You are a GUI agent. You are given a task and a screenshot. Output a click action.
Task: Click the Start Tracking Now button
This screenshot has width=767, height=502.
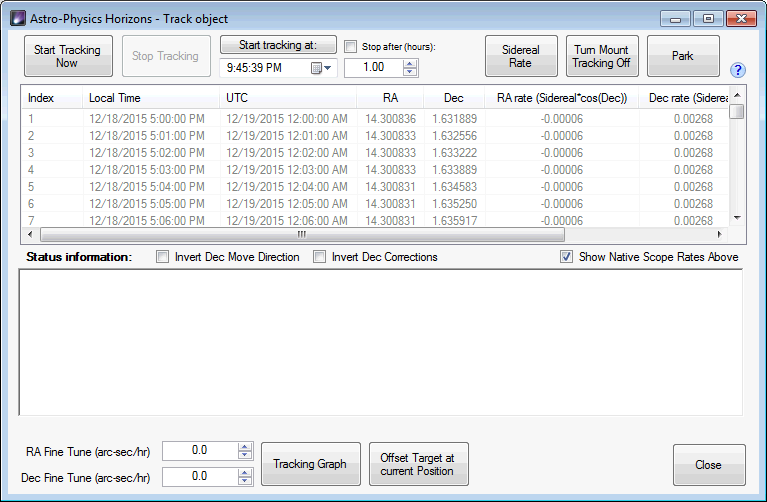68,56
